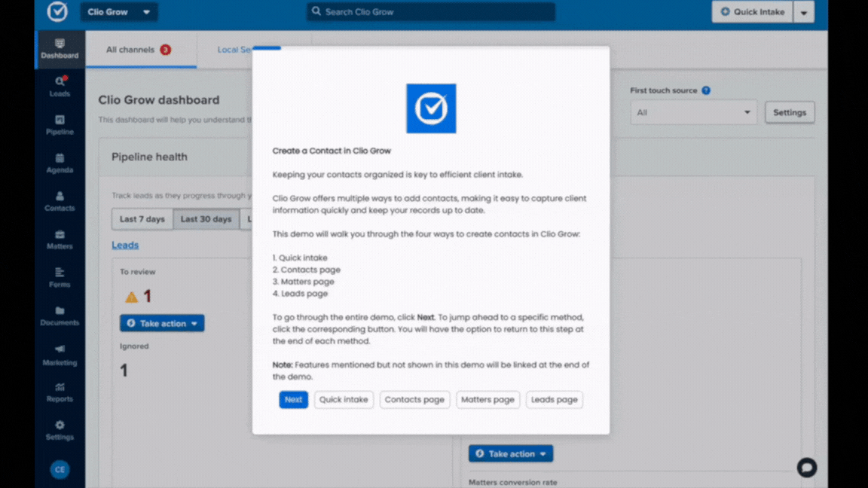The image size is (868, 488).
Task: Open the First touch source filter dropdown
Action: (692, 112)
